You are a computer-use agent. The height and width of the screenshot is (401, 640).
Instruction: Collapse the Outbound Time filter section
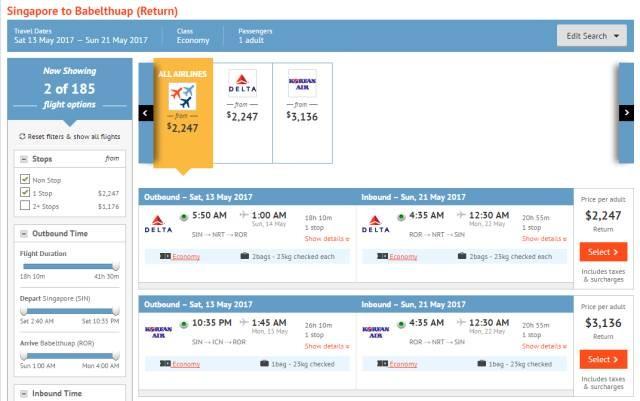[24, 234]
